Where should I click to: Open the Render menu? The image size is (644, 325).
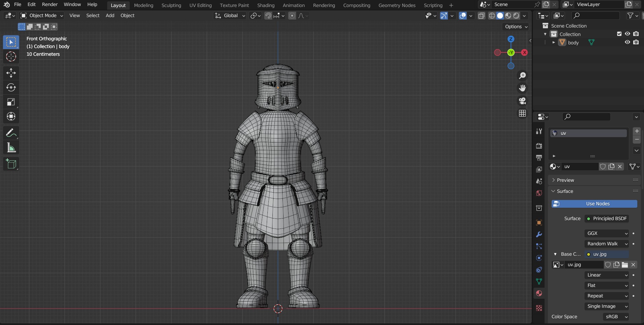tap(50, 5)
